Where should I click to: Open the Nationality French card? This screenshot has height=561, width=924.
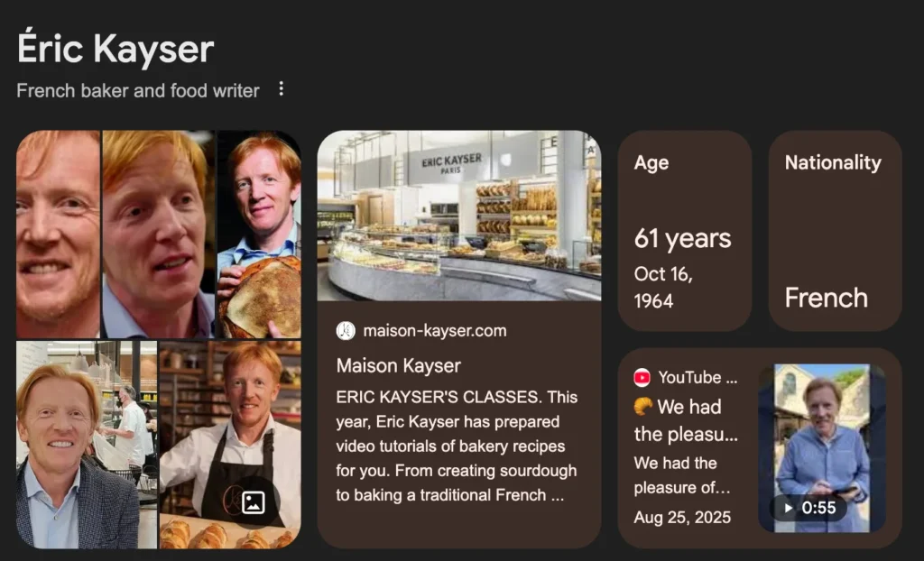835,230
